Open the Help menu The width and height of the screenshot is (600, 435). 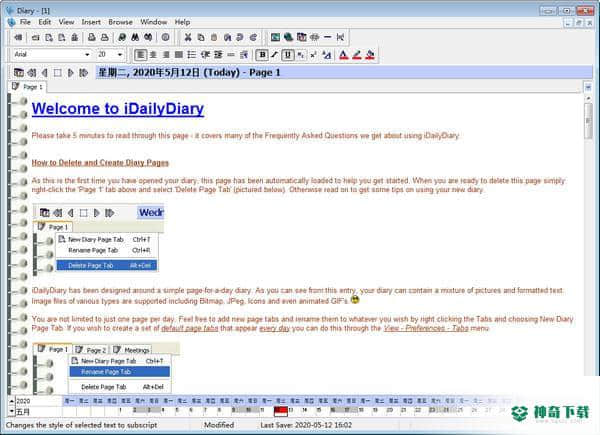pos(182,22)
